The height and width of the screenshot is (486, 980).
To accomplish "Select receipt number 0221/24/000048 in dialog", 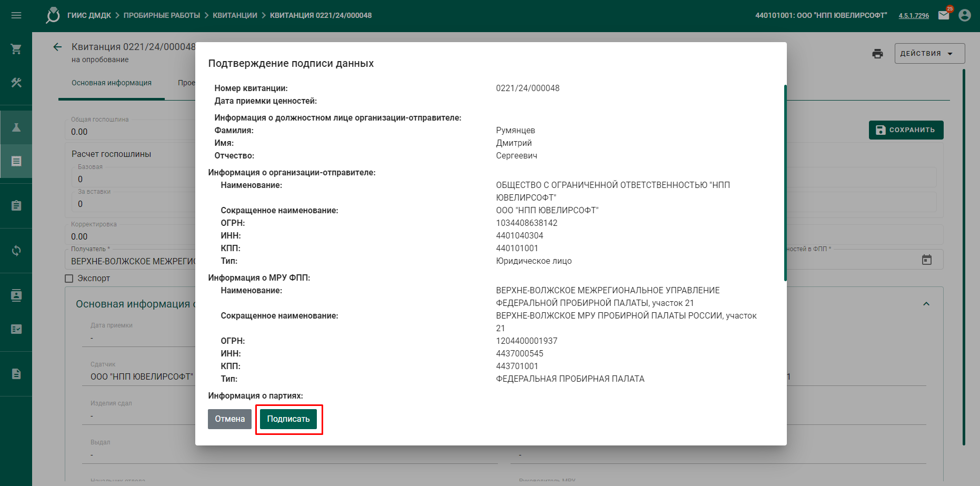I will pos(527,88).
